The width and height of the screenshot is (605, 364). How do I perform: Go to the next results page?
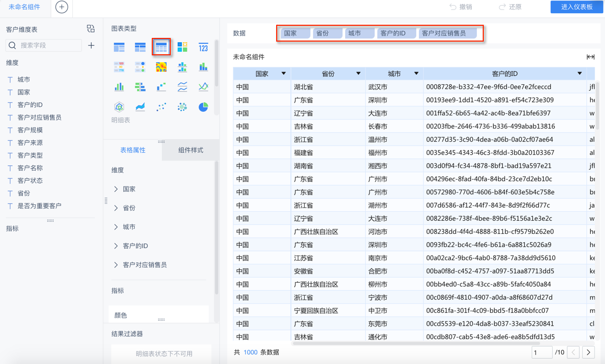pyautogui.click(x=589, y=352)
